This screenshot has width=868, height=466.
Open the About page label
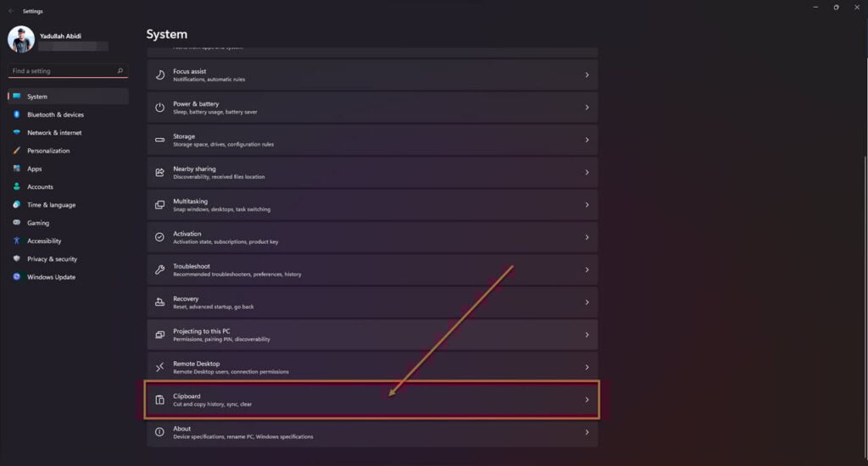(x=181, y=429)
